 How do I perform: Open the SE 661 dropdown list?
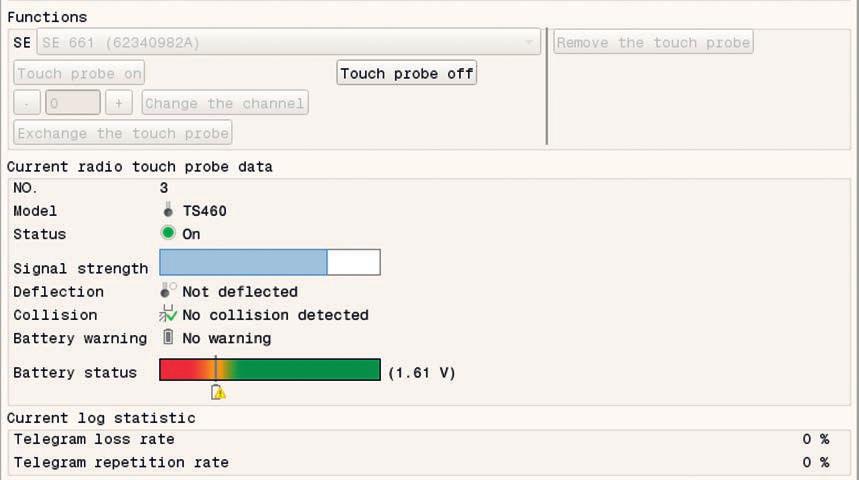(x=288, y=42)
